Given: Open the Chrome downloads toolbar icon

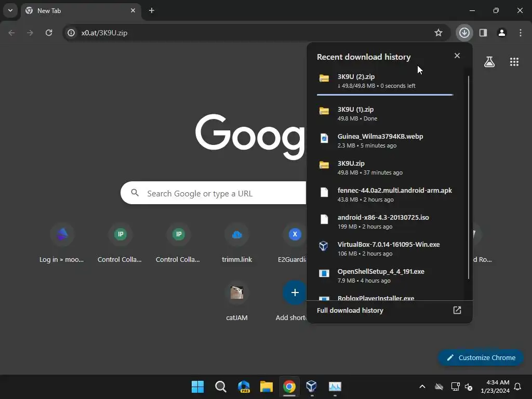Looking at the screenshot, I should [x=464, y=33].
